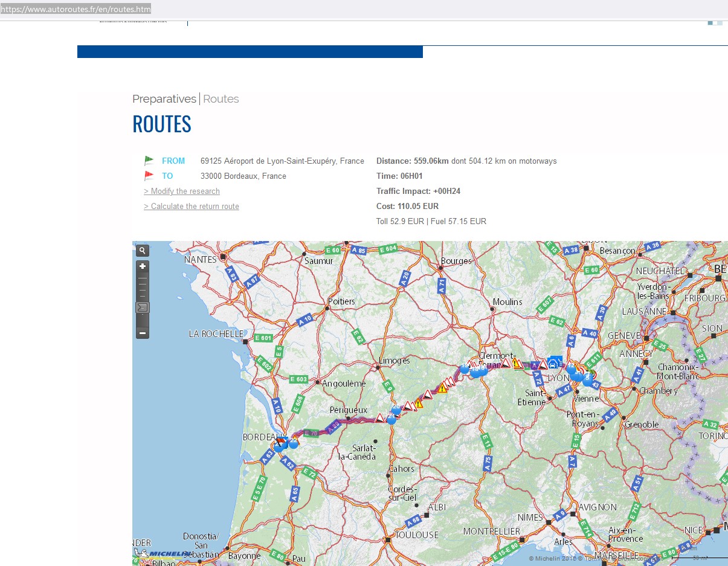The width and height of the screenshot is (728, 566).
Task: Click the LAUSANNE city label
Action: pos(644,311)
